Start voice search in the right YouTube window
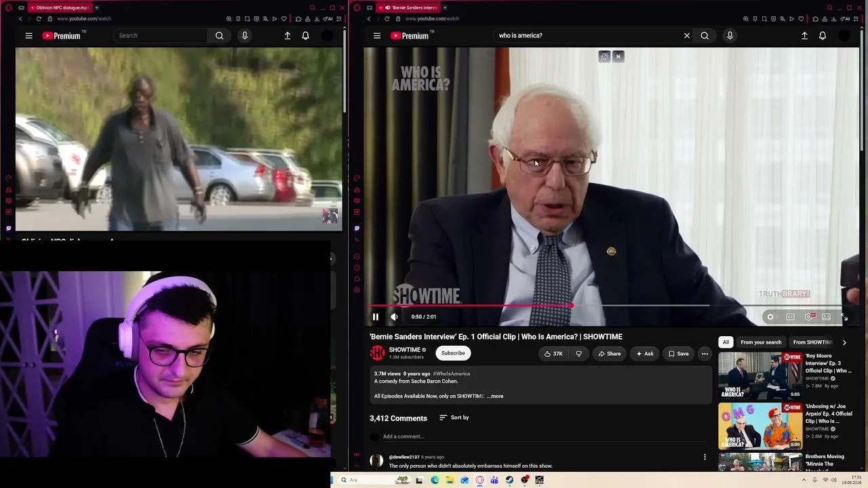Image resolution: width=868 pixels, height=488 pixels. pyautogui.click(x=730, y=35)
